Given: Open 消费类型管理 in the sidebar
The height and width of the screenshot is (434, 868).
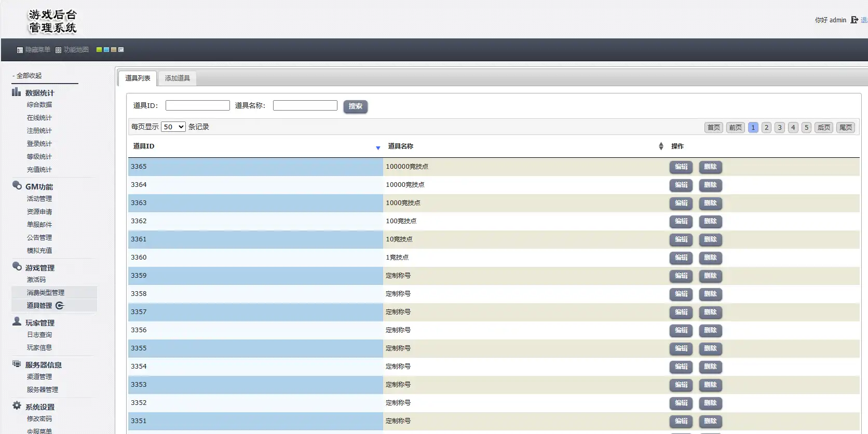Looking at the screenshot, I should pyautogui.click(x=46, y=293).
